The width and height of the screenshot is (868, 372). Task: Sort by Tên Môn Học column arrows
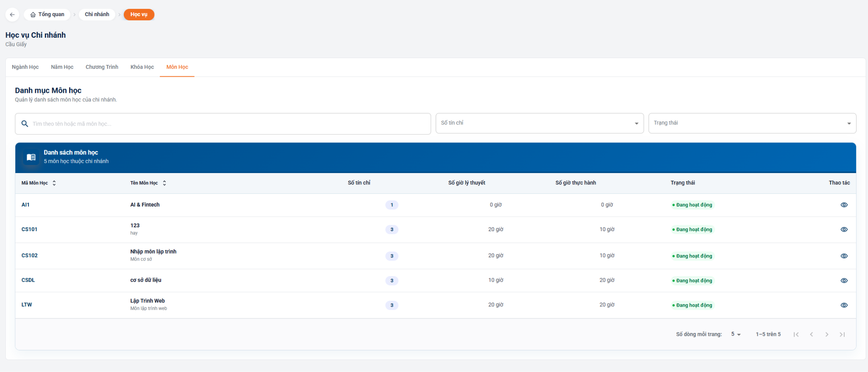point(164,183)
